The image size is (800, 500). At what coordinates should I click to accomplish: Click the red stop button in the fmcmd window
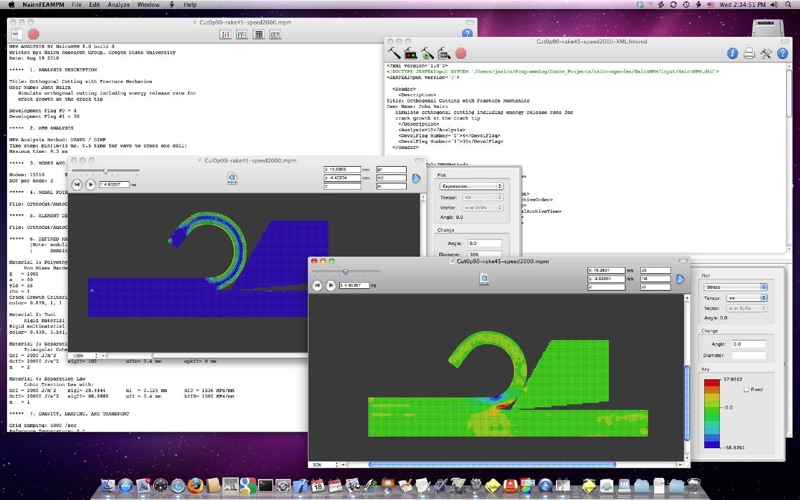[461, 53]
